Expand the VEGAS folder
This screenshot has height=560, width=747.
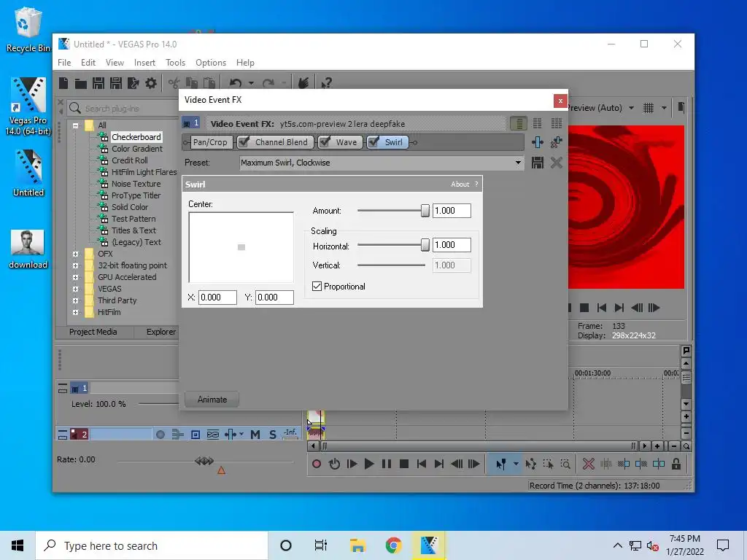click(75, 289)
